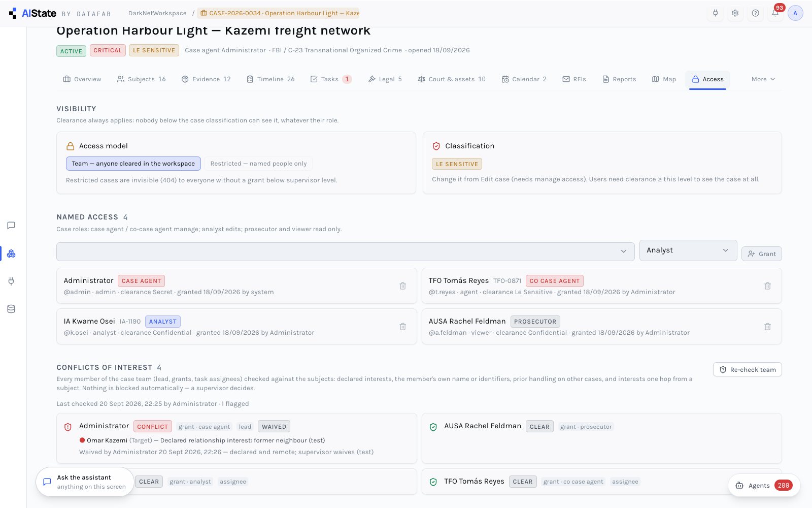The height and width of the screenshot is (508, 812).
Task: Remove IA Kwame Osei's access via trash icon
Action: 402,327
